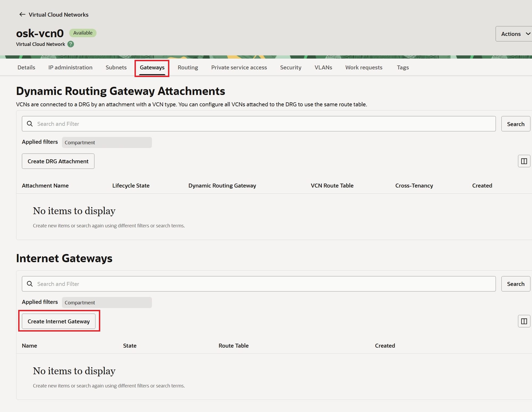Click Compartment filter chip under Internet Gateways

[107, 302]
